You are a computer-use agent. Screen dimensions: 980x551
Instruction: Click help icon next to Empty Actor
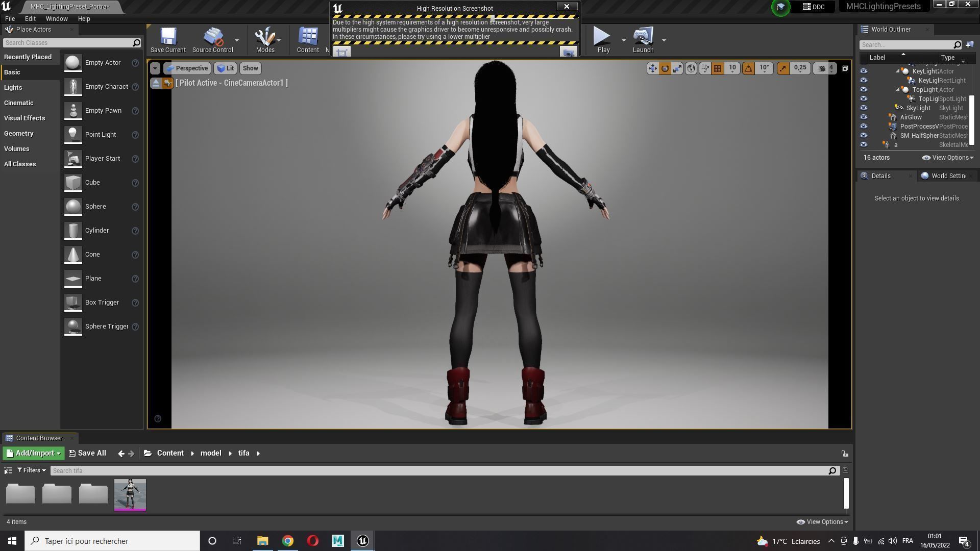(x=135, y=63)
